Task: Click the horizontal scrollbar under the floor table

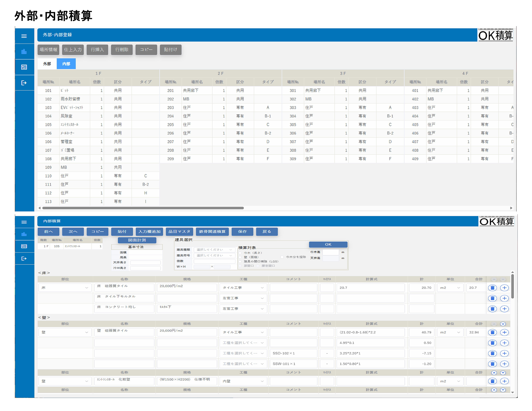Action: point(143,208)
